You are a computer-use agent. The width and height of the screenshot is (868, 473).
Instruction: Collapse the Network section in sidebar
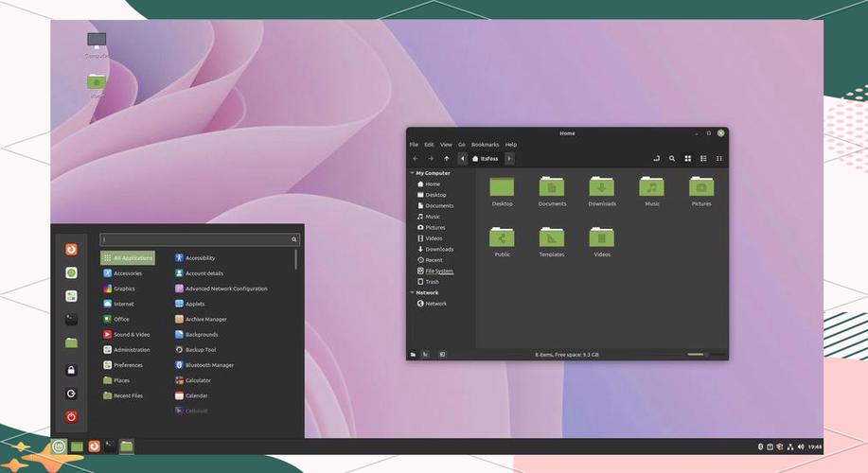click(412, 292)
